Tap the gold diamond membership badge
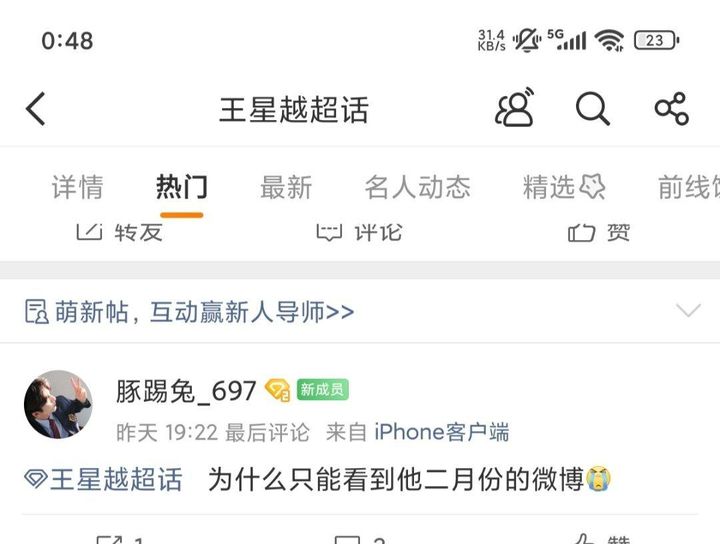This screenshot has width=720, height=544. coord(277,390)
